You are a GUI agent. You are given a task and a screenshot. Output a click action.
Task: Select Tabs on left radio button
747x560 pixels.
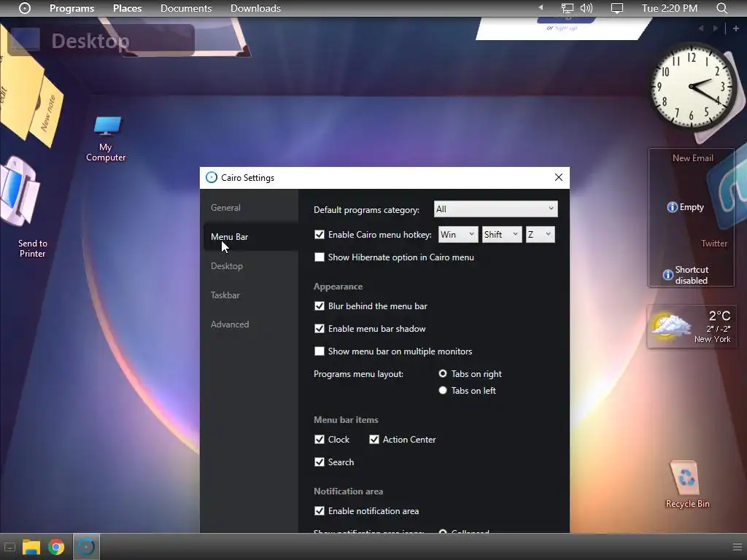[443, 391]
